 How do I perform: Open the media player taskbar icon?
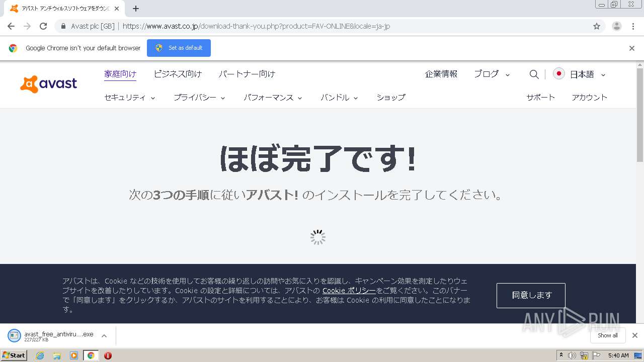[74, 355]
